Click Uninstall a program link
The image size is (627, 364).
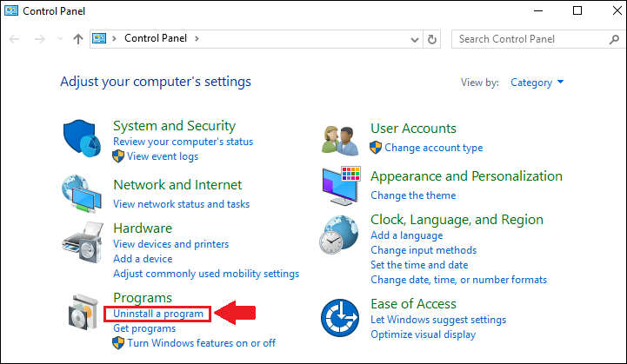(158, 314)
